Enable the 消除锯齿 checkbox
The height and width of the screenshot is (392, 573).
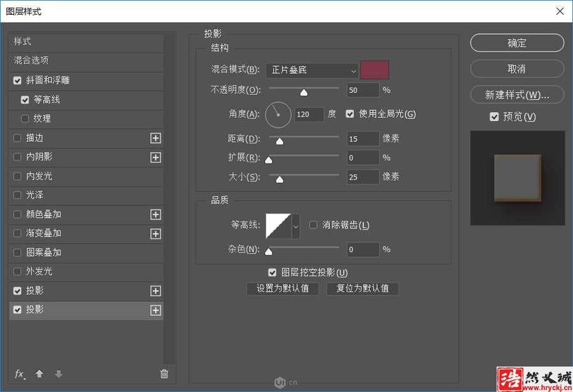[x=313, y=225]
